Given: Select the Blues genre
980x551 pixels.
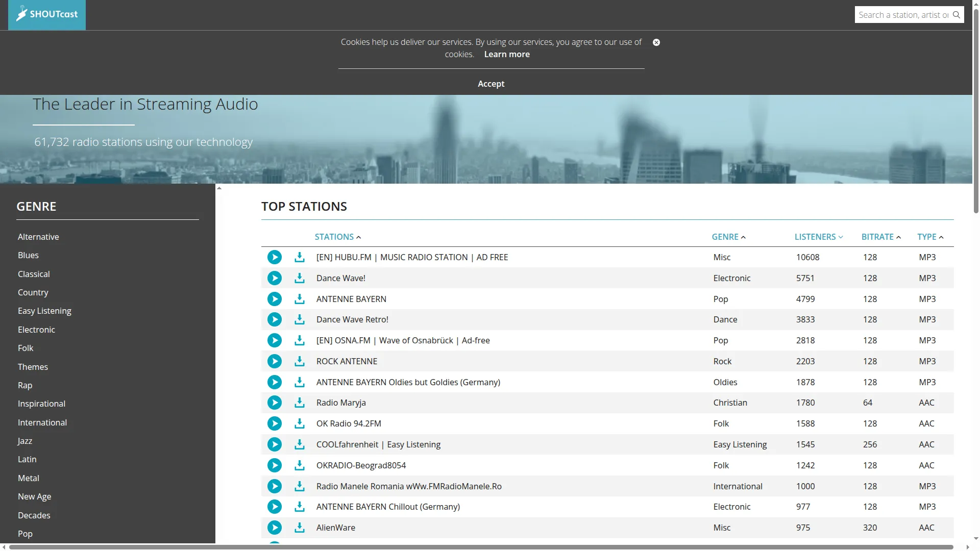Looking at the screenshot, I should [28, 255].
